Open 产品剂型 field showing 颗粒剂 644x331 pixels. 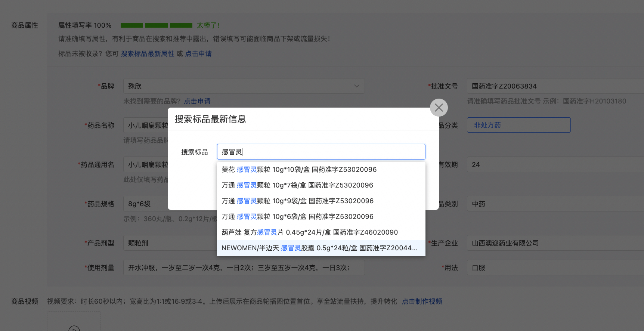click(x=170, y=243)
